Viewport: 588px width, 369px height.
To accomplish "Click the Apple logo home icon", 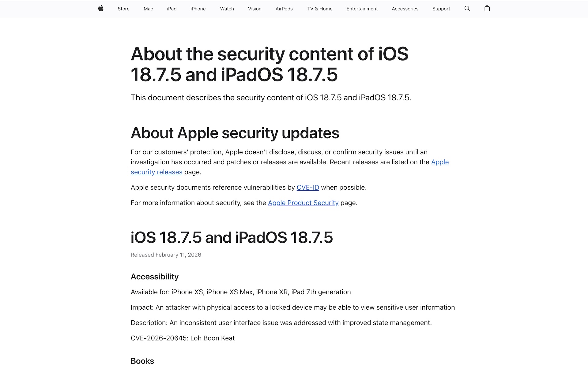I will tap(101, 9).
